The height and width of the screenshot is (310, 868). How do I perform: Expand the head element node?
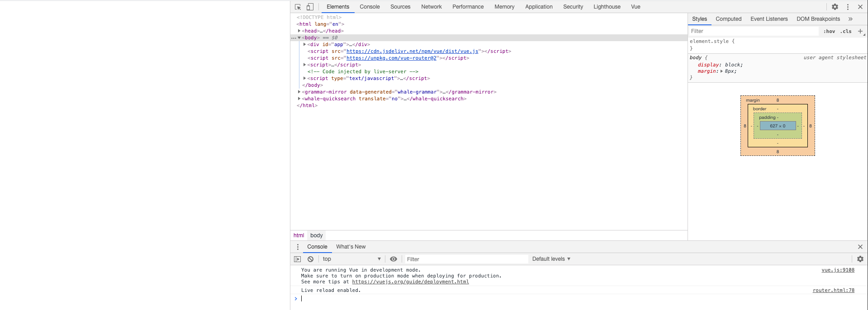click(x=299, y=31)
